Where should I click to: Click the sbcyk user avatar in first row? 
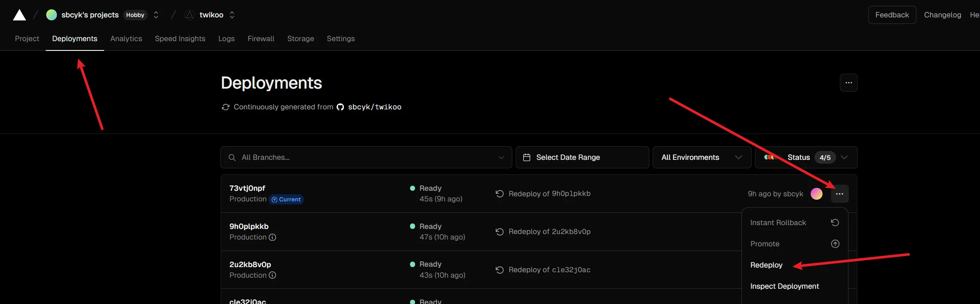816,194
